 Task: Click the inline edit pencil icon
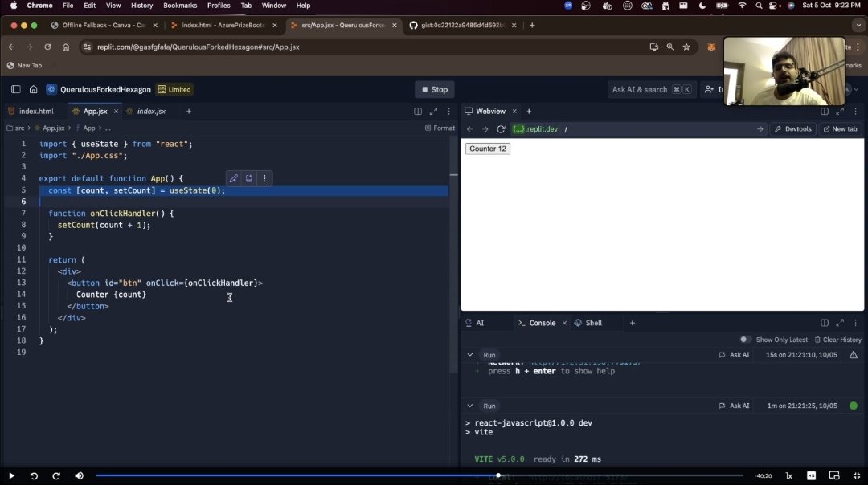tap(234, 178)
